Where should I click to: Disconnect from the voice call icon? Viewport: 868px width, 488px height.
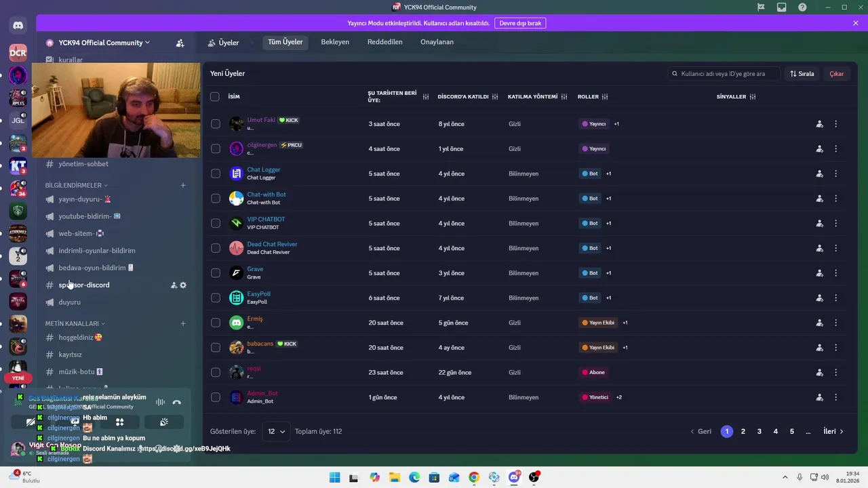(177, 402)
